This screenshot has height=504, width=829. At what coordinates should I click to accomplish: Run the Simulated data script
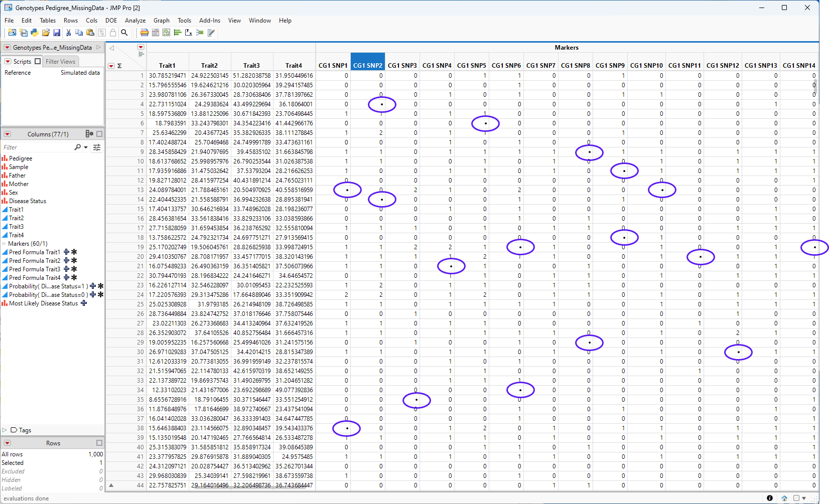click(x=80, y=72)
